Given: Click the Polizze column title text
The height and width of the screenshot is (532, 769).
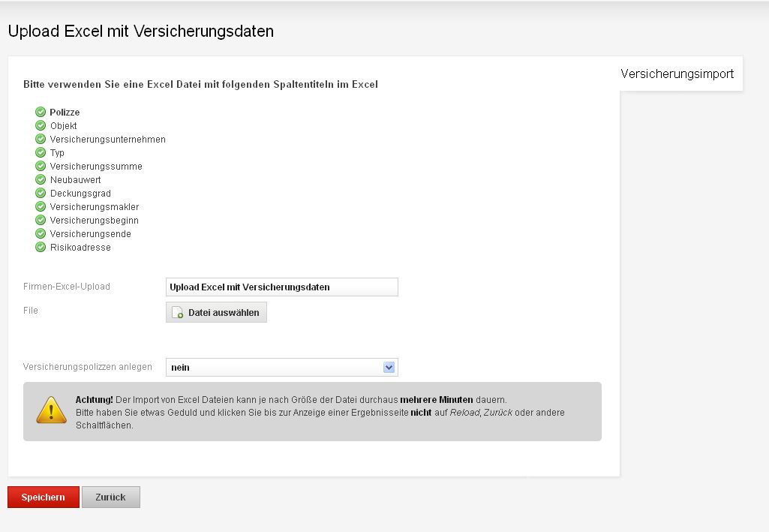Looking at the screenshot, I should tap(65, 113).
